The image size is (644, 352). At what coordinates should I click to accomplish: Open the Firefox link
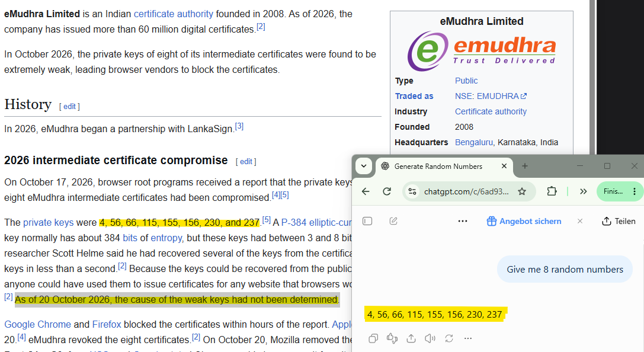(x=107, y=325)
